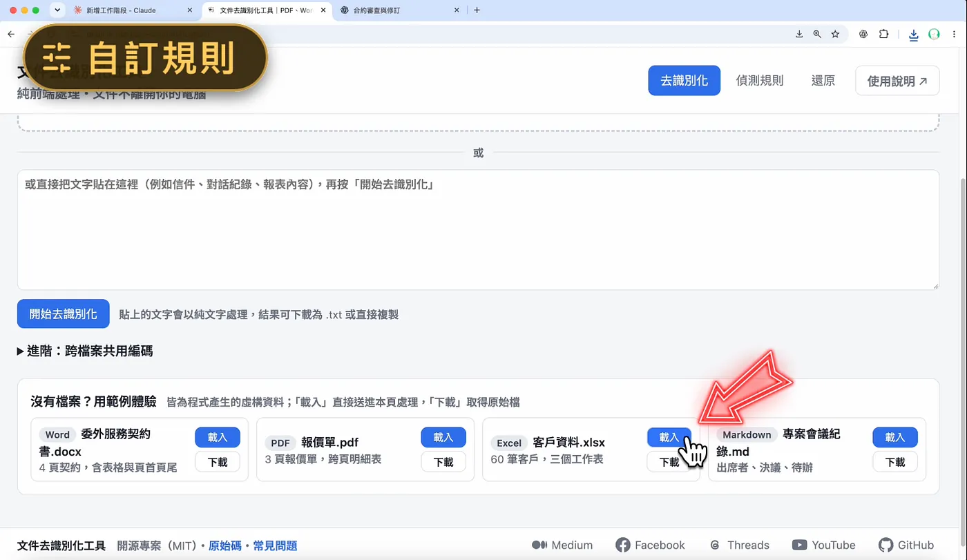Select the 去識別化 navigation tab
The image size is (967, 560).
[x=684, y=81]
